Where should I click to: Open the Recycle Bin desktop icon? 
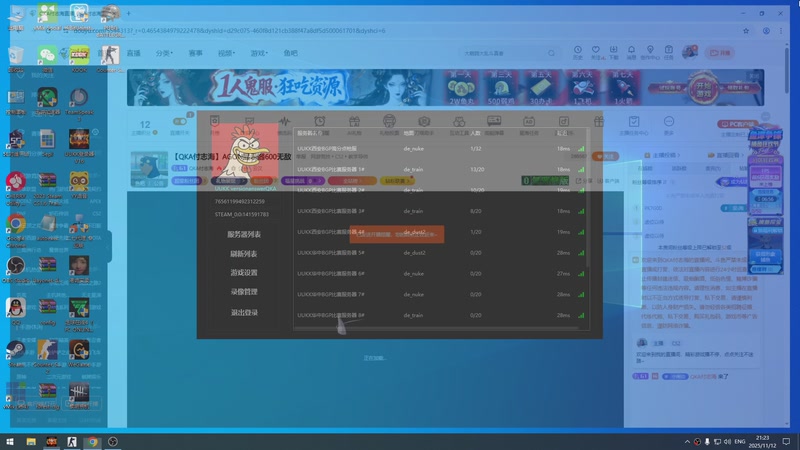pos(16,58)
